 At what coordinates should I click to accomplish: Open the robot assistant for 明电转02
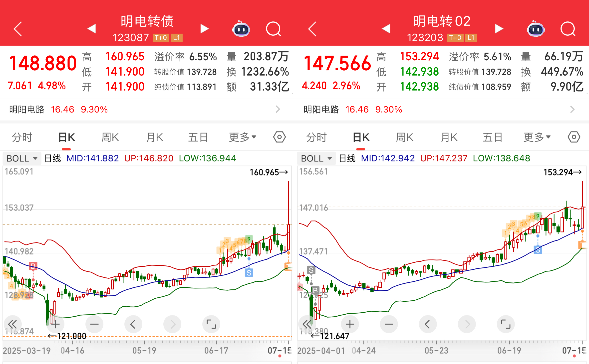536,29
